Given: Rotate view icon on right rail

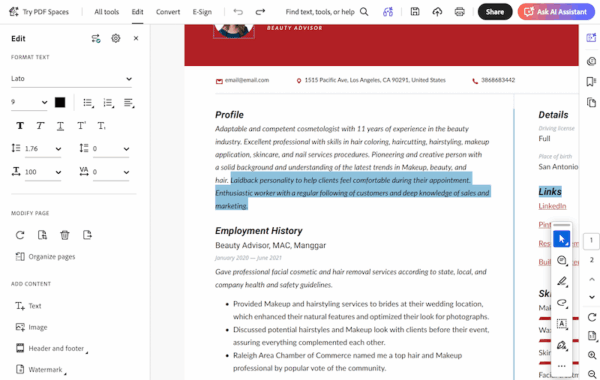Looking at the screenshot, I should coord(592,317).
